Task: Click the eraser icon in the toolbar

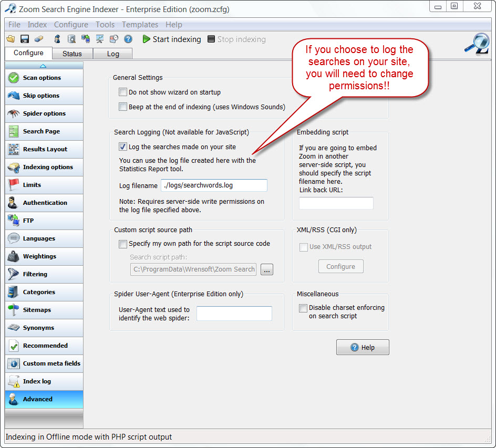Action: click(x=39, y=39)
